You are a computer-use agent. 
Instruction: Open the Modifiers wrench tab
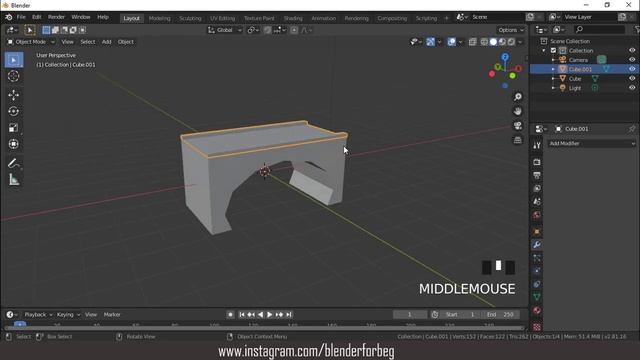click(x=537, y=245)
